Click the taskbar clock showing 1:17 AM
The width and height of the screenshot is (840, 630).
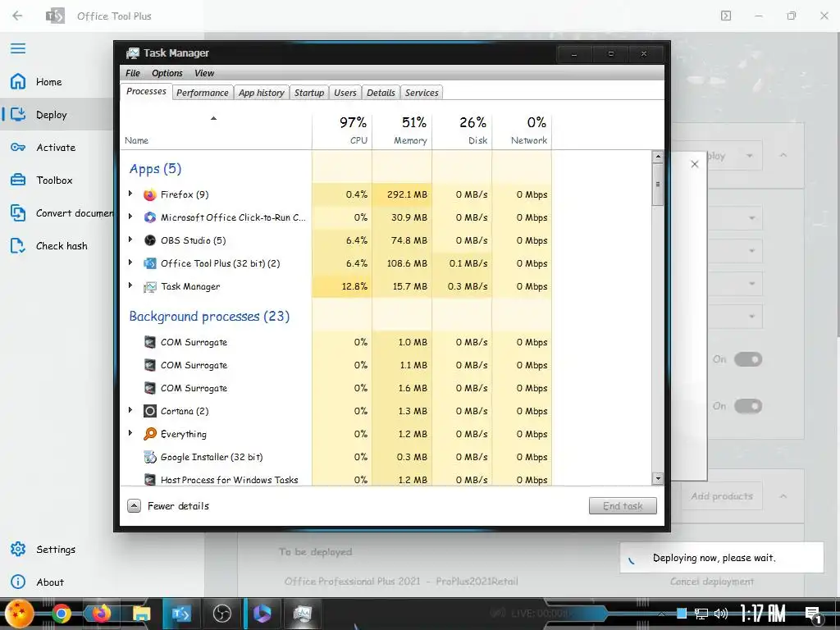(763, 614)
